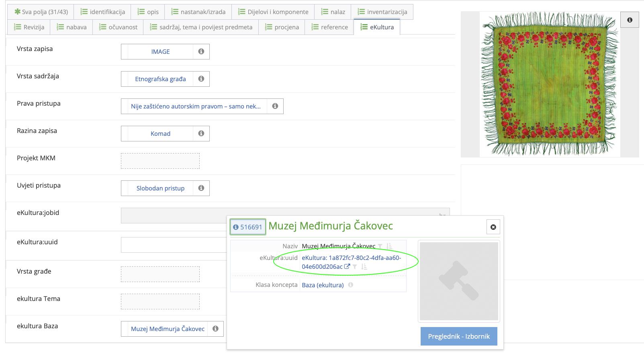This screenshot has height=360, width=644.
Task: Switch to the identifikacija tab
Action: (x=102, y=12)
